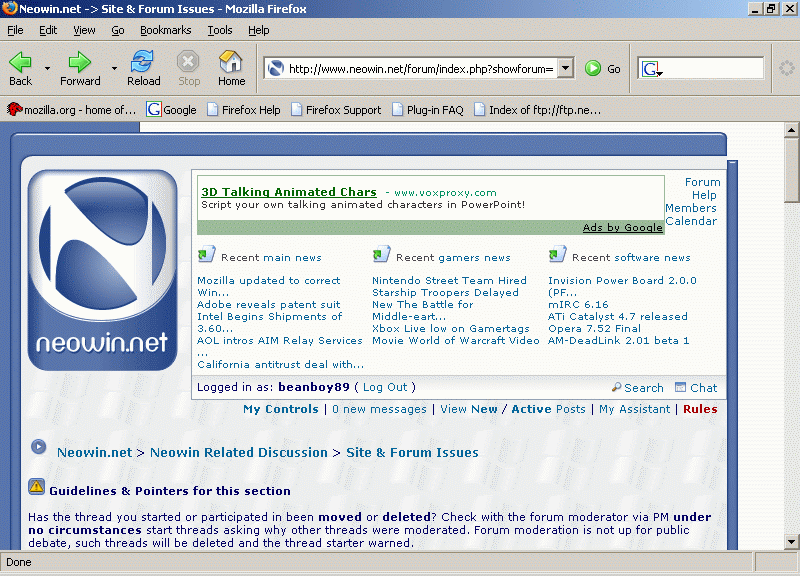Open the Go menu
Viewport: 800px width, 576px height.
click(x=118, y=30)
